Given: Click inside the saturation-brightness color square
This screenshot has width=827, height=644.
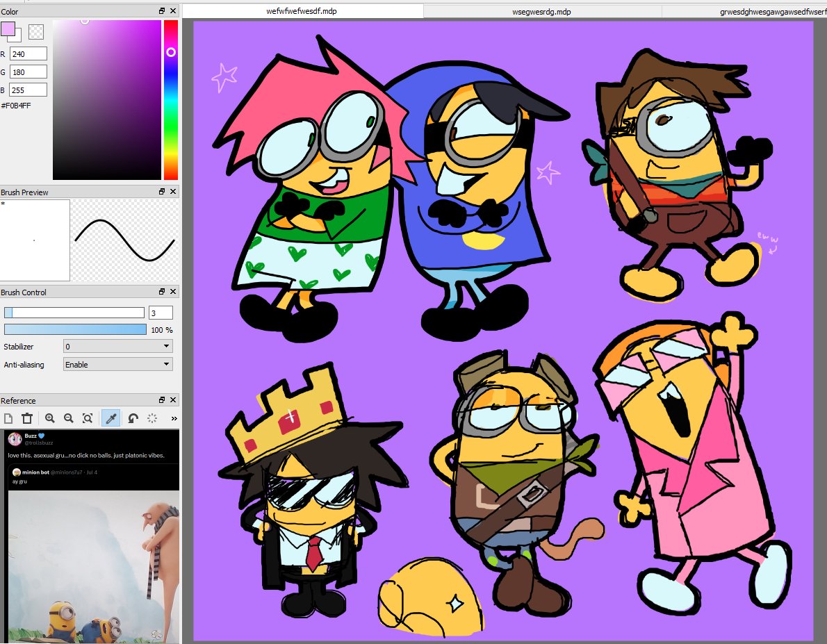Looking at the screenshot, I should coord(106,100).
